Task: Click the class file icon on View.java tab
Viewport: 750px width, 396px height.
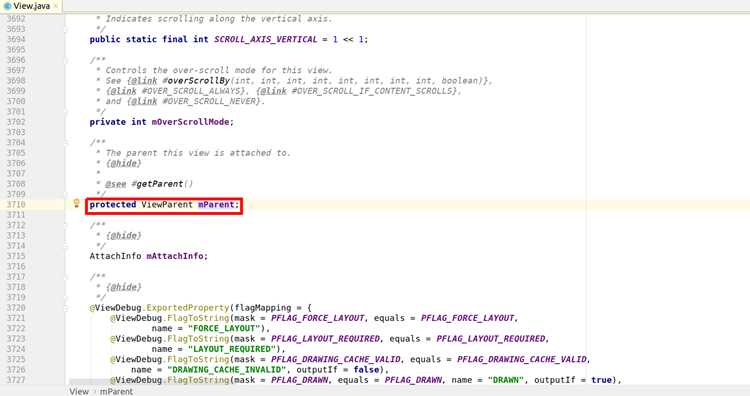Action: coord(7,6)
